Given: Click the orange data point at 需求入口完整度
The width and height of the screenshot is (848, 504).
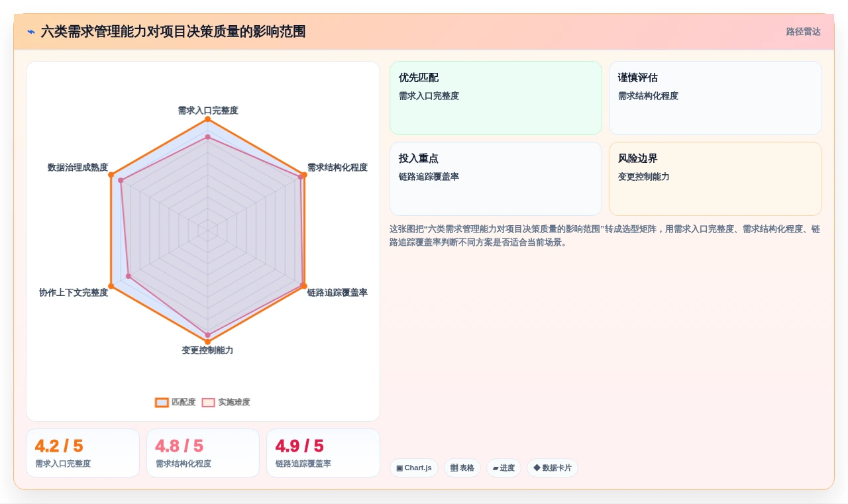Looking at the screenshot, I should pyautogui.click(x=207, y=119).
